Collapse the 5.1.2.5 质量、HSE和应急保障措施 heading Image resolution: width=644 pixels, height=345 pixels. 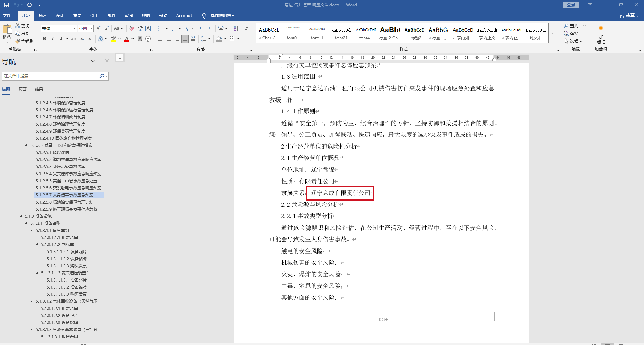[x=26, y=145]
